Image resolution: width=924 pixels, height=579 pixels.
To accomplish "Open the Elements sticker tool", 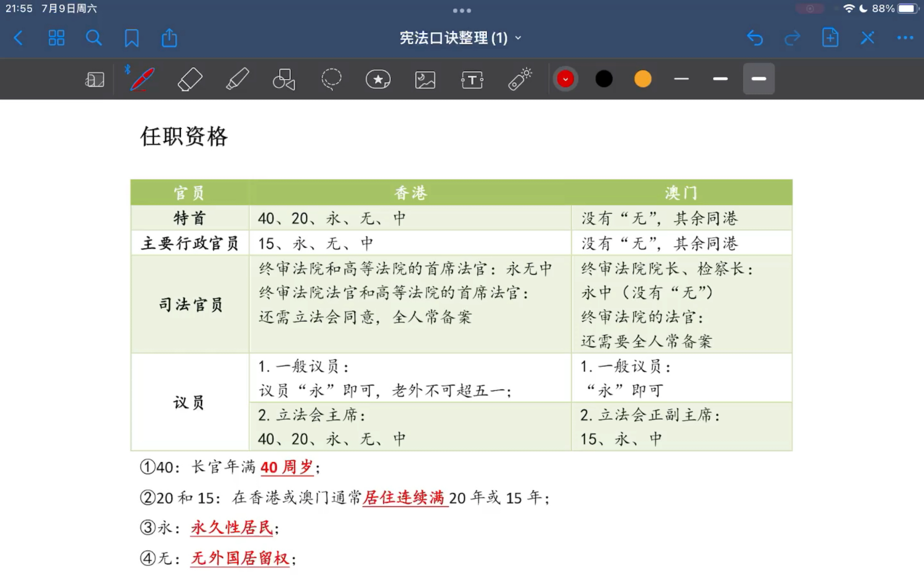I will [378, 79].
